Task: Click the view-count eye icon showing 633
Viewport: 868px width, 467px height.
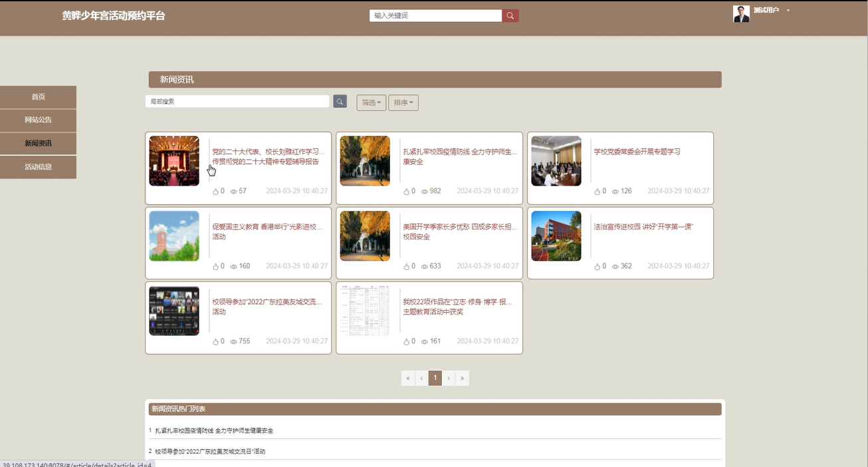Action: [x=424, y=266]
